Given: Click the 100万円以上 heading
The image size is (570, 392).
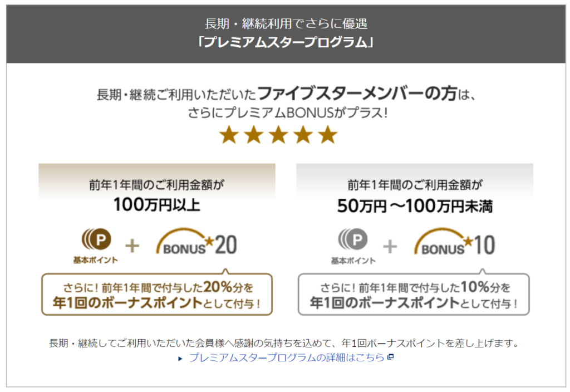Looking at the screenshot, I should (156, 205).
